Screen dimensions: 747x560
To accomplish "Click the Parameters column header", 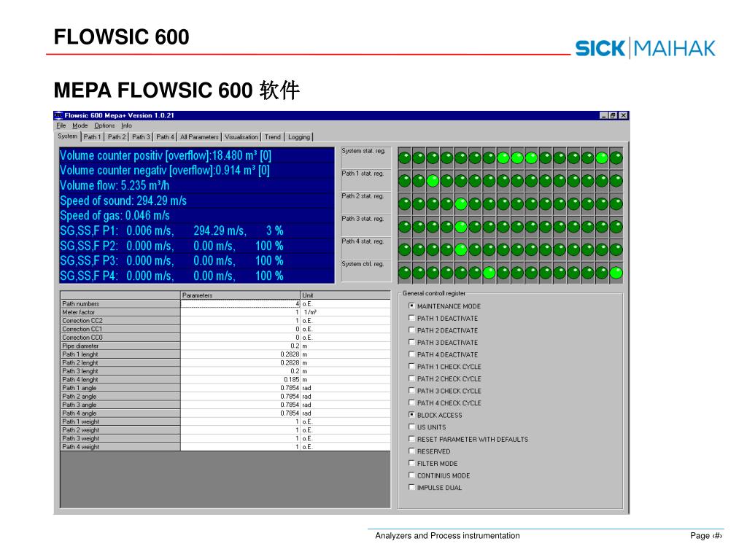I will (241, 295).
